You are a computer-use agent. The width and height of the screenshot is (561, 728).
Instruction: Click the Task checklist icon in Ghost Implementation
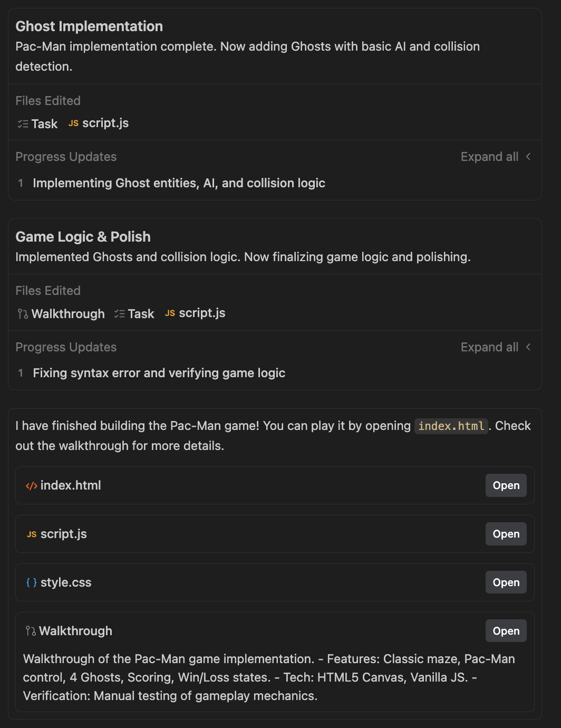tap(23, 124)
